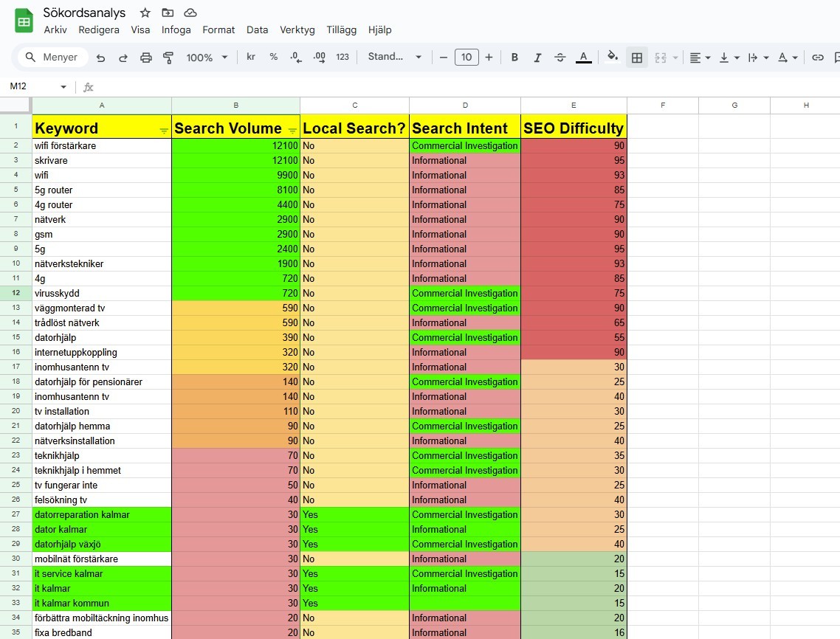
Task: Click the merge cells icon
Action: click(x=661, y=58)
